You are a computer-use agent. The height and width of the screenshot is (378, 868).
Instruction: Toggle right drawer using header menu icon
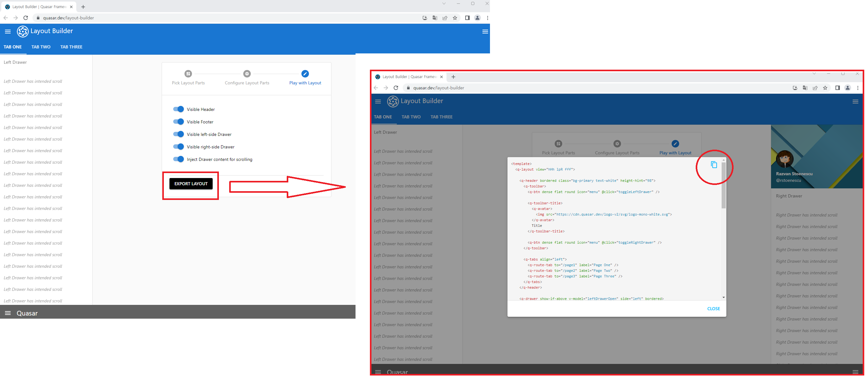(x=485, y=32)
